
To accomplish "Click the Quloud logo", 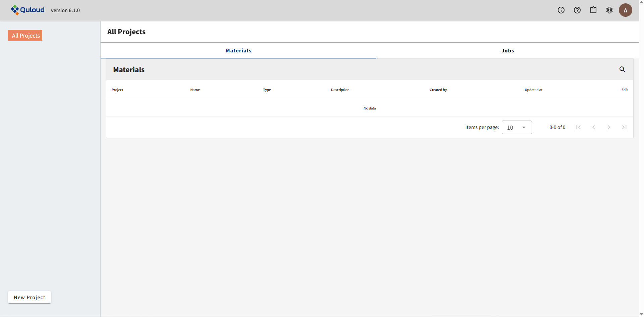I will point(28,10).
